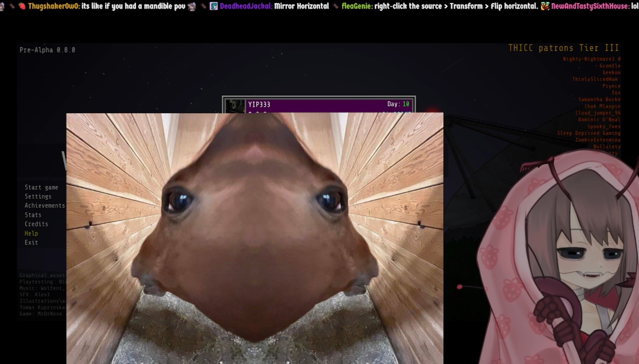The image size is (639, 364).
Task: Click the emote after 'mandible pou'
Action: tap(192, 6)
